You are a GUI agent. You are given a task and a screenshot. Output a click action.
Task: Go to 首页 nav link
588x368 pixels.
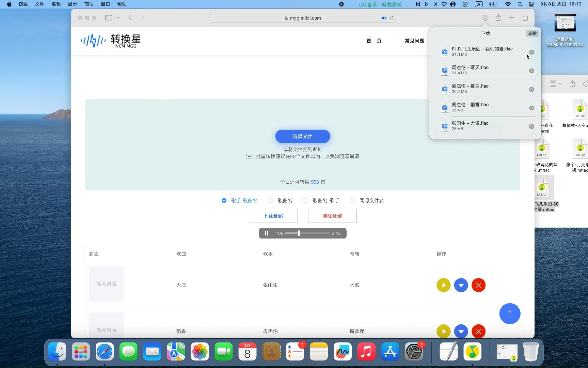coord(374,41)
